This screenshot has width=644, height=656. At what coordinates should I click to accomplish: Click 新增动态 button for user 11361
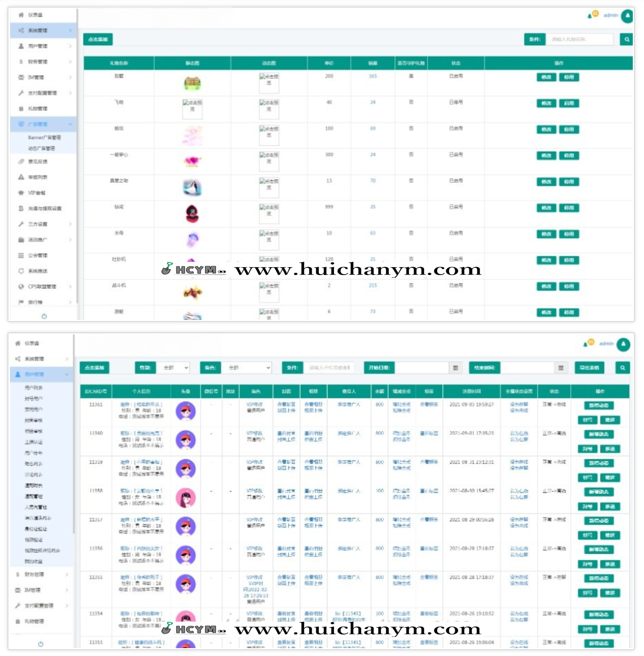pos(599,405)
